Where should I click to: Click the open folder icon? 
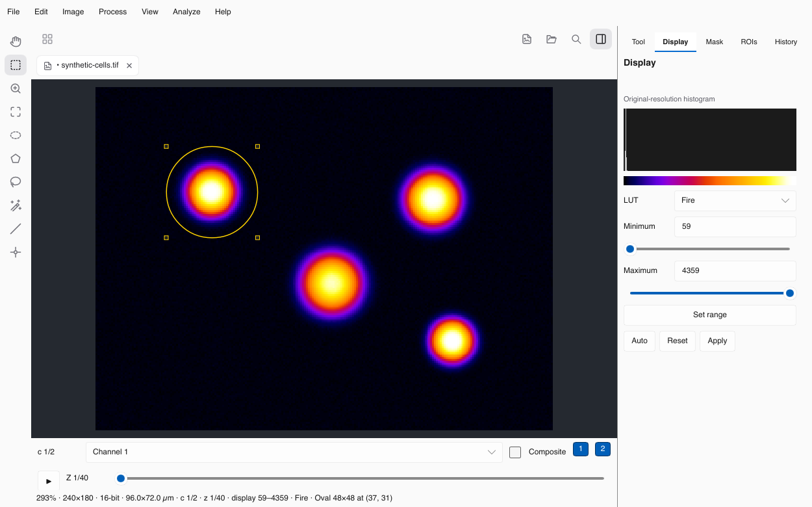coord(552,39)
